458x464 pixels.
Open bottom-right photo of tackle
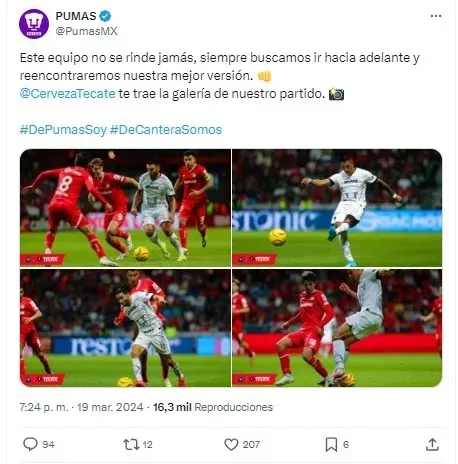(x=337, y=328)
